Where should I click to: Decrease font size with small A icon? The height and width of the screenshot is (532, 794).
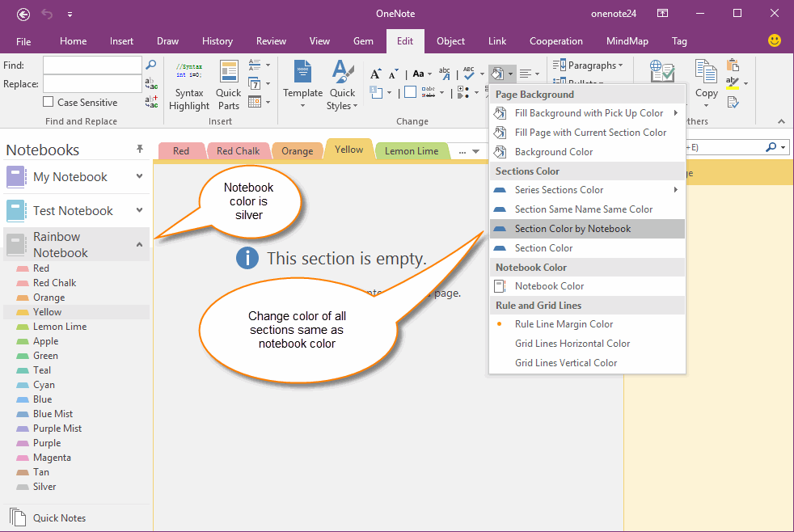[x=394, y=74]
